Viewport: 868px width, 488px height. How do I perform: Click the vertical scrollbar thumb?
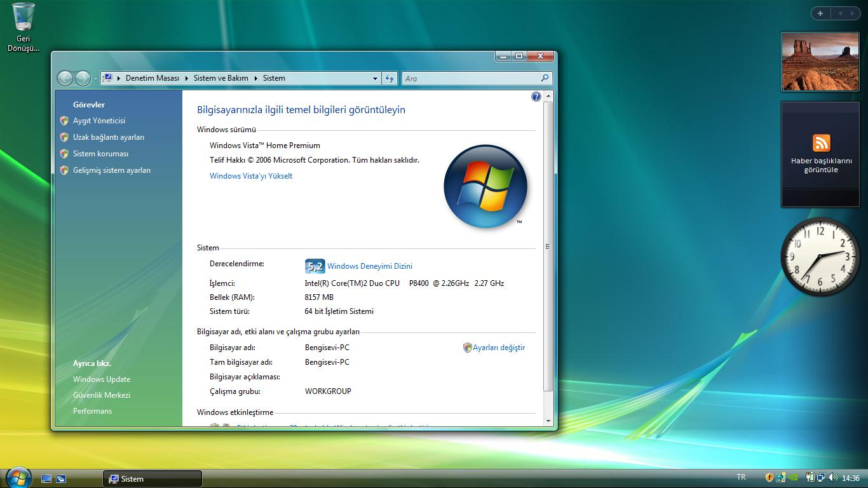click(x=548, y=245)
